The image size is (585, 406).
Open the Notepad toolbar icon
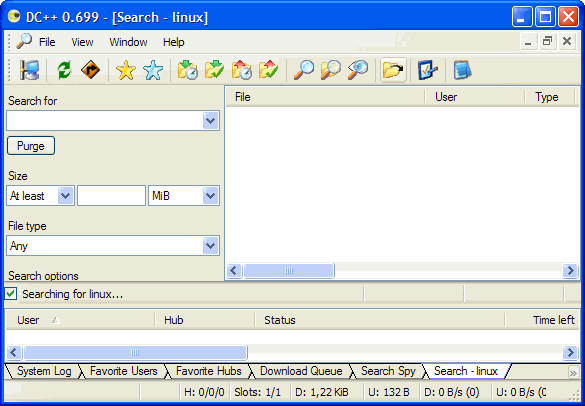click(463, 70)
